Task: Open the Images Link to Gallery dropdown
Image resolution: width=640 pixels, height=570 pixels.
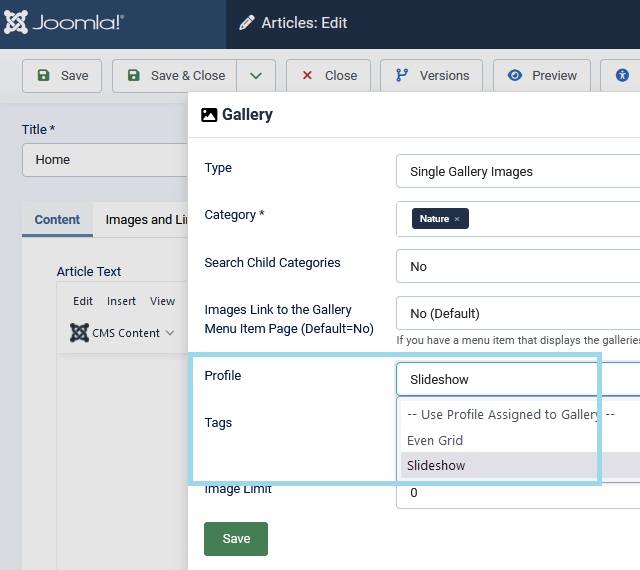Action: (517, 314)
